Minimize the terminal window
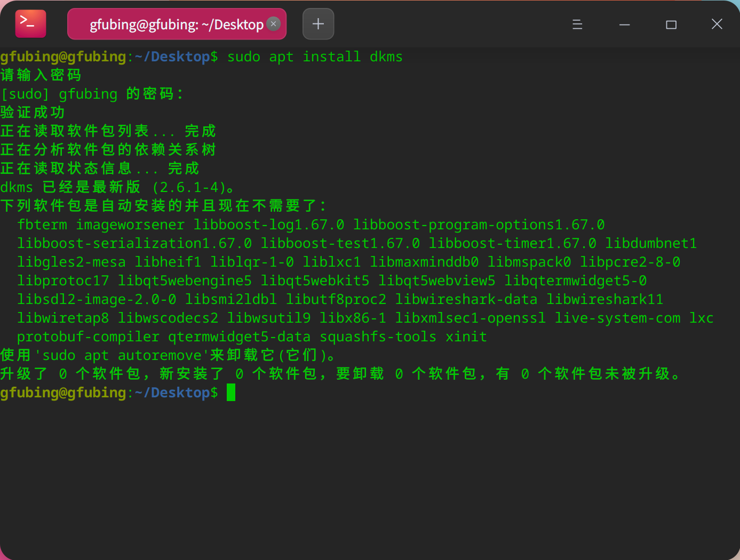 (x=624, y=24)
